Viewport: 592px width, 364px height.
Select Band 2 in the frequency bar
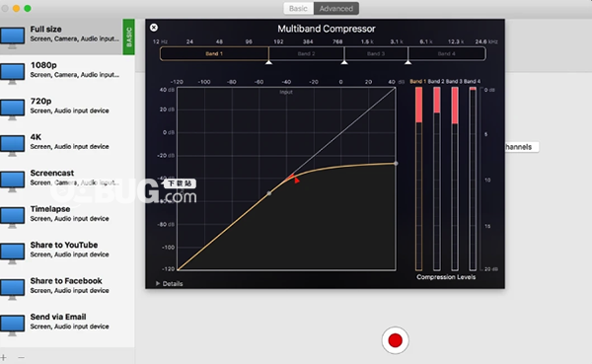[x=306, y=53]
